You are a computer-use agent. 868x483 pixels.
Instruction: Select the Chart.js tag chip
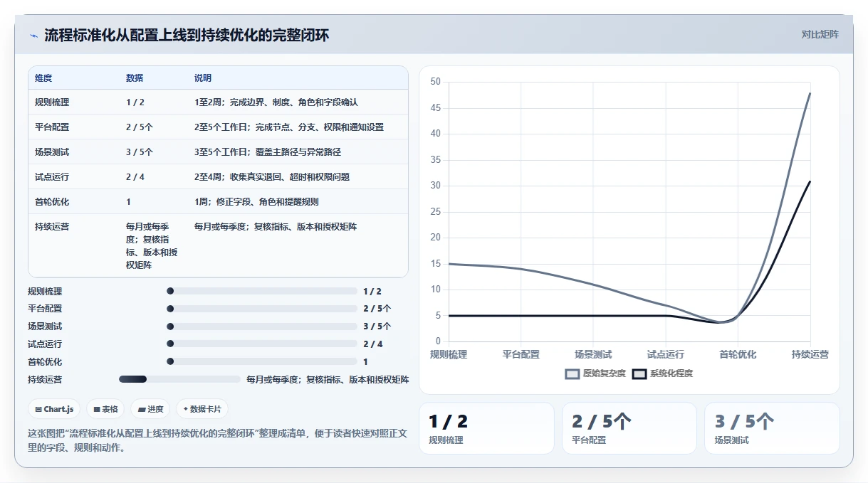click(54, 409)
